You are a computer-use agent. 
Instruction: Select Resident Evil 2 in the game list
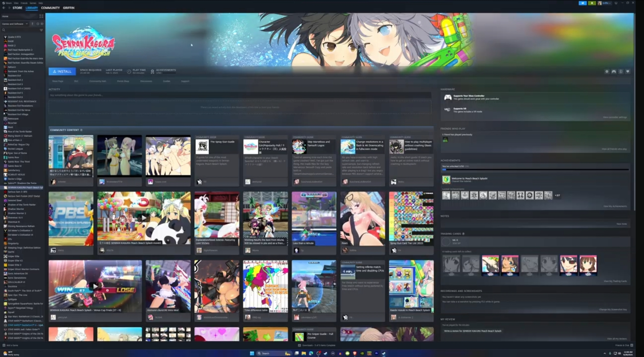click(x=15, y=80)
